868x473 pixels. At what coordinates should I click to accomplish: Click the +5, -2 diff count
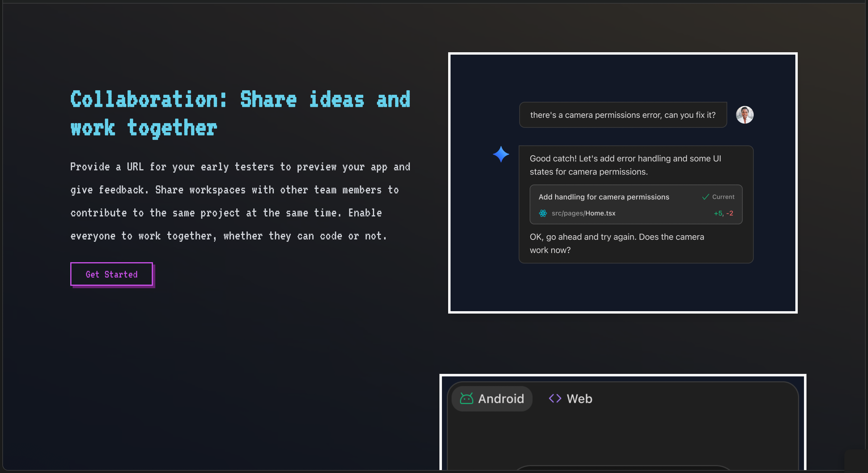(723, 213)
